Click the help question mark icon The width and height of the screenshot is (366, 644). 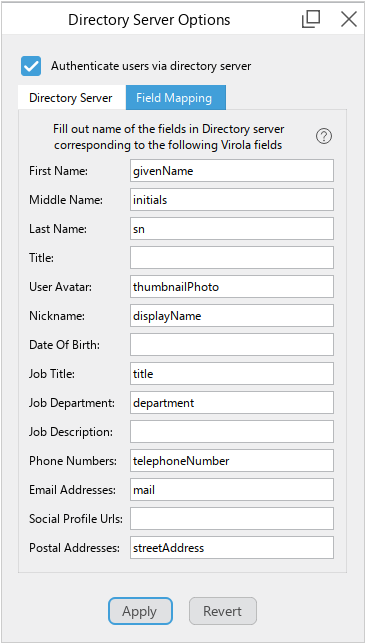pos(324,136)
